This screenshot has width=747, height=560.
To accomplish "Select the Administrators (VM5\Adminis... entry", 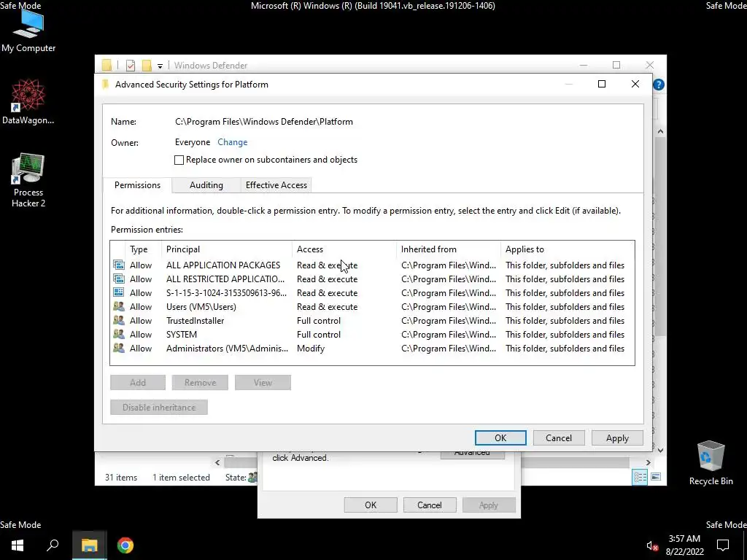I will pyautogui.click(x=373, y=348).
